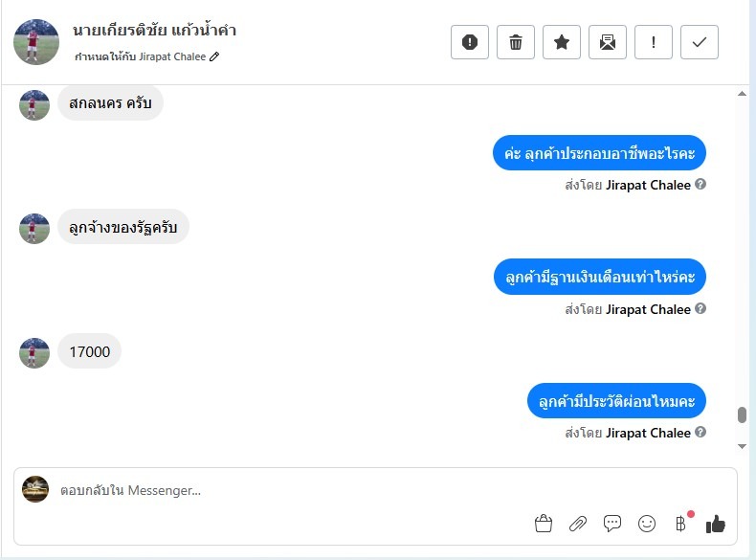Open saved replies speech bubble icon
Viewport: 756px width, 560px height.
612,524
